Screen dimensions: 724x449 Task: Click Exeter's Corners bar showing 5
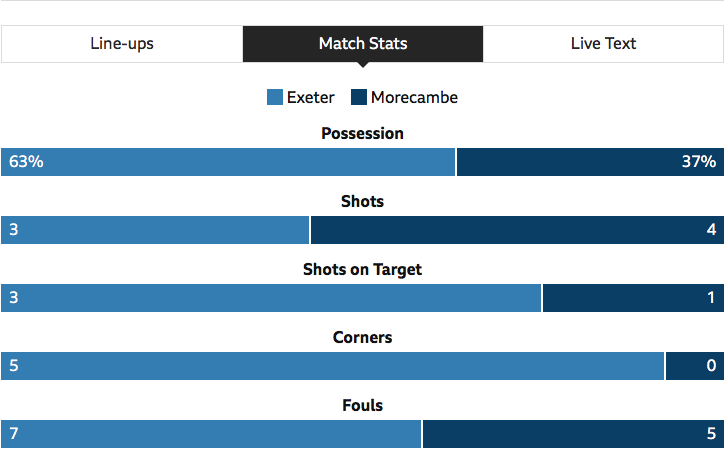(x=332, y=366)
